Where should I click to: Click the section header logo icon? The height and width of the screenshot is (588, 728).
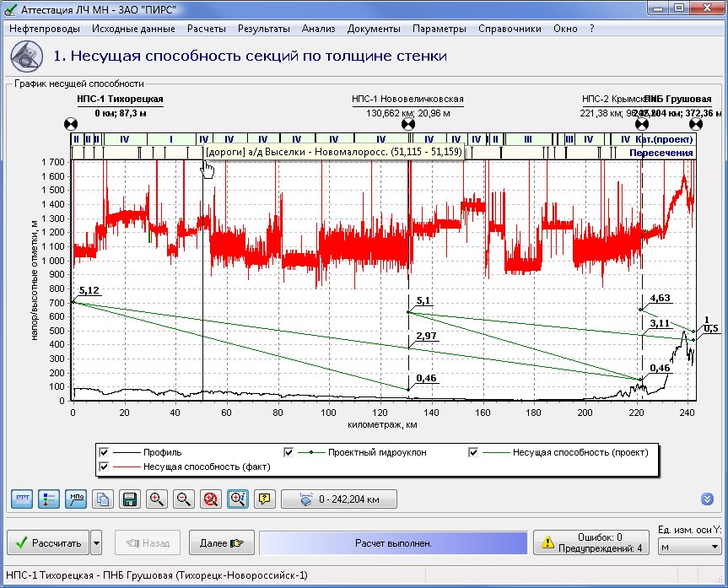(x=26, y=57)
